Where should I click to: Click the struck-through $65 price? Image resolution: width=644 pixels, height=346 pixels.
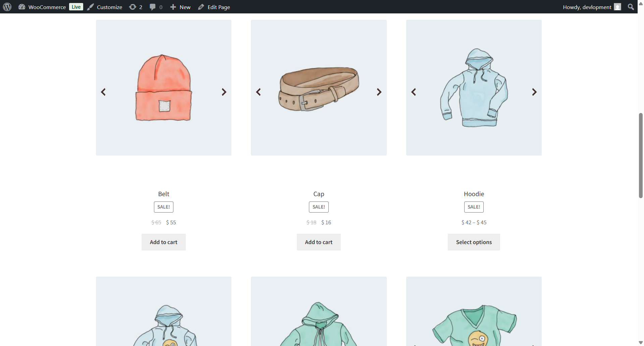pyautogui.click(x=156, y=222)
